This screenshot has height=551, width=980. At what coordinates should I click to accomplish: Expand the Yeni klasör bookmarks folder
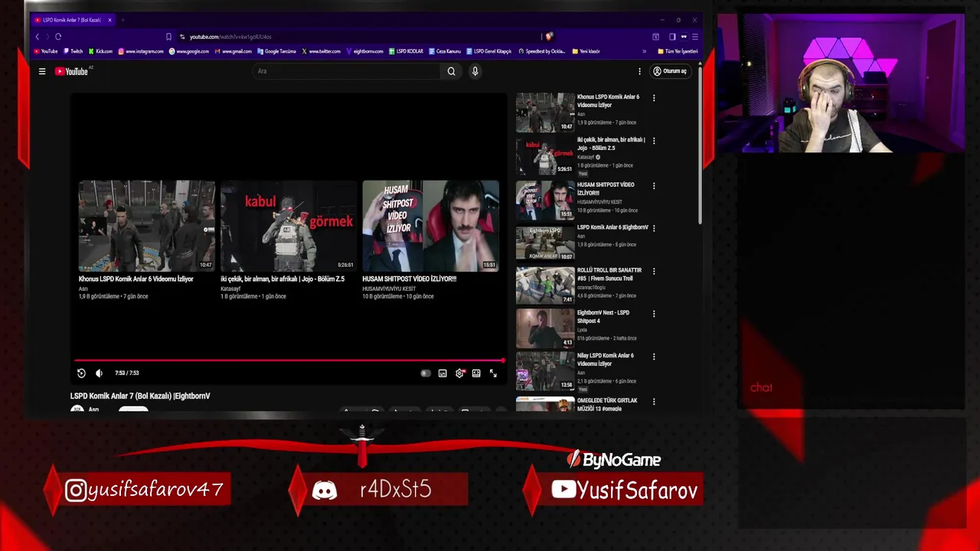click(x=586, y=51)
